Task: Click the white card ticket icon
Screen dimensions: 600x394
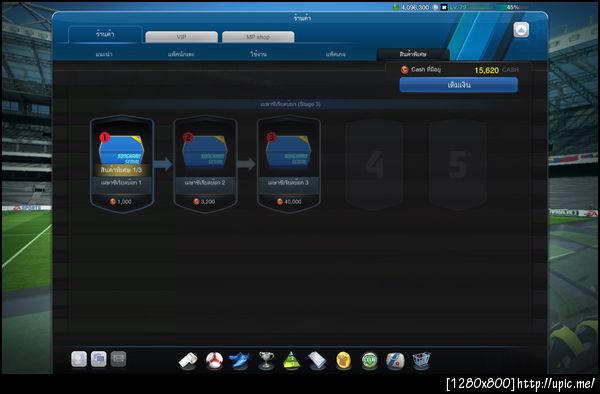Action: 317,361
